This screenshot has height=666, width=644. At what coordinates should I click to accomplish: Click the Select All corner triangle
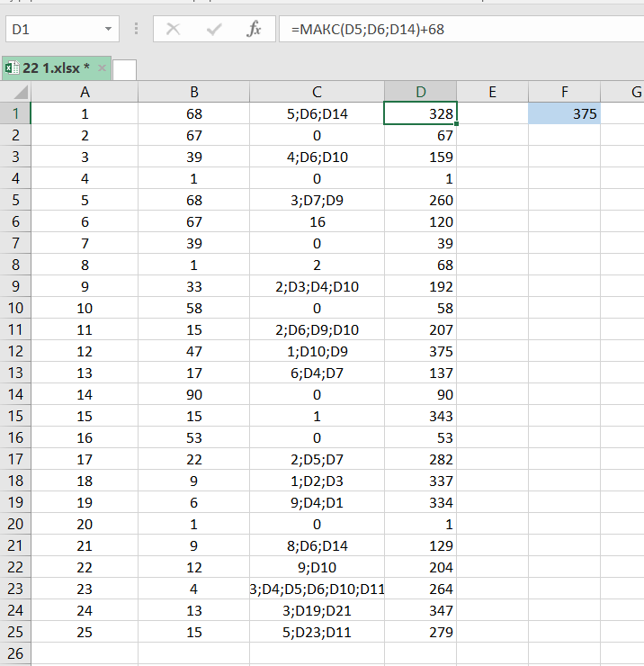pos(16,92)
